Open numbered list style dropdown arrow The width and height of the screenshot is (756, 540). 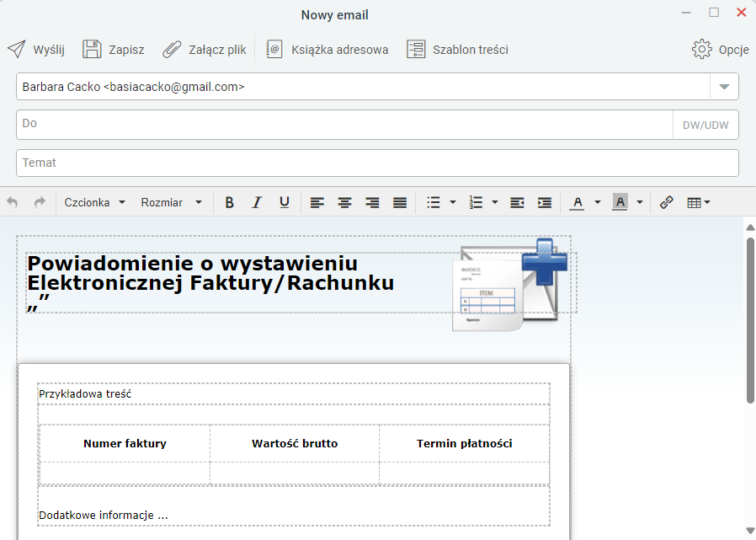[x=495, y=203]
